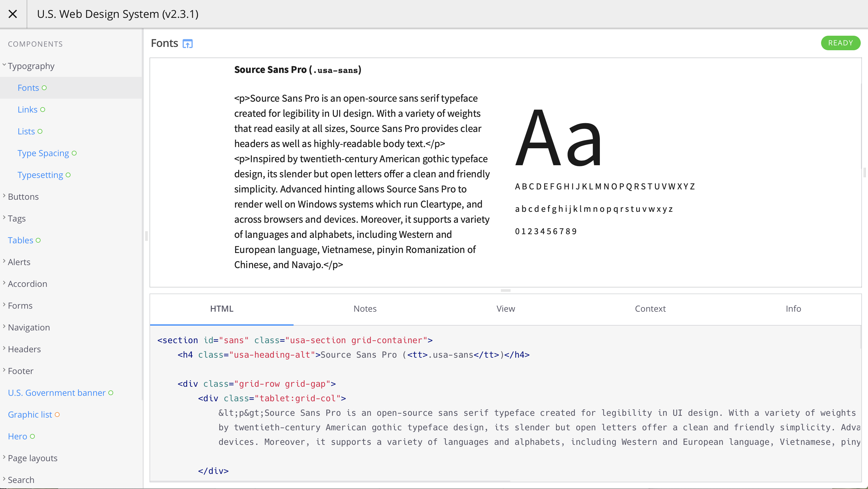Expand the Search section
868x489 pixels.
[21, 480]
